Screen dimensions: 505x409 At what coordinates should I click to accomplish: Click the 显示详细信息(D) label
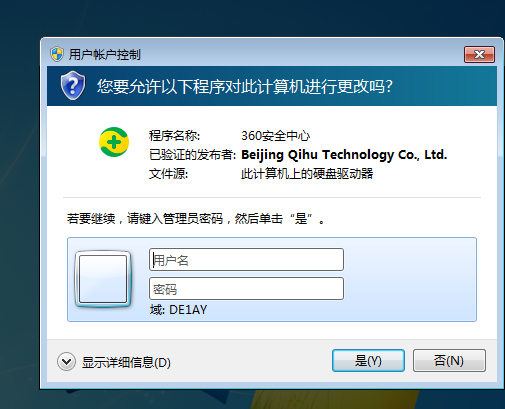click(126, 362)
